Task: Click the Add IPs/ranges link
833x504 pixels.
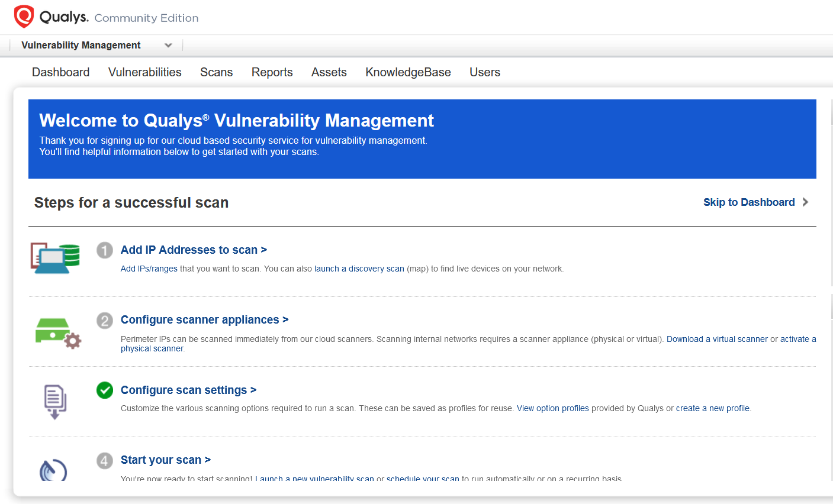Action: point(149,269)
